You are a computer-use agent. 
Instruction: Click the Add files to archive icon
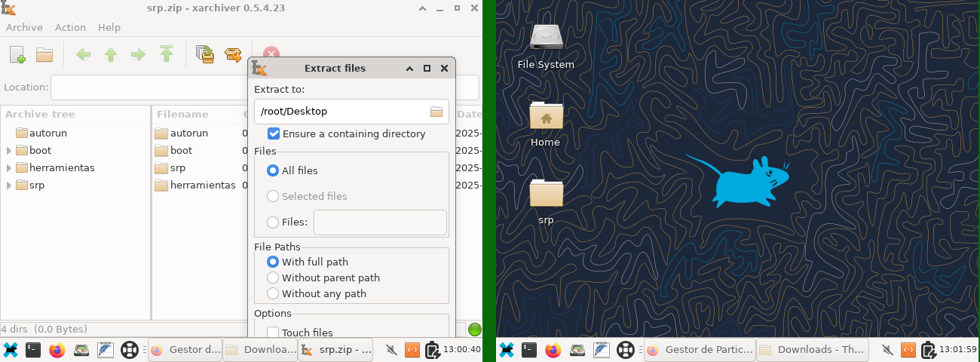point(205,54)
